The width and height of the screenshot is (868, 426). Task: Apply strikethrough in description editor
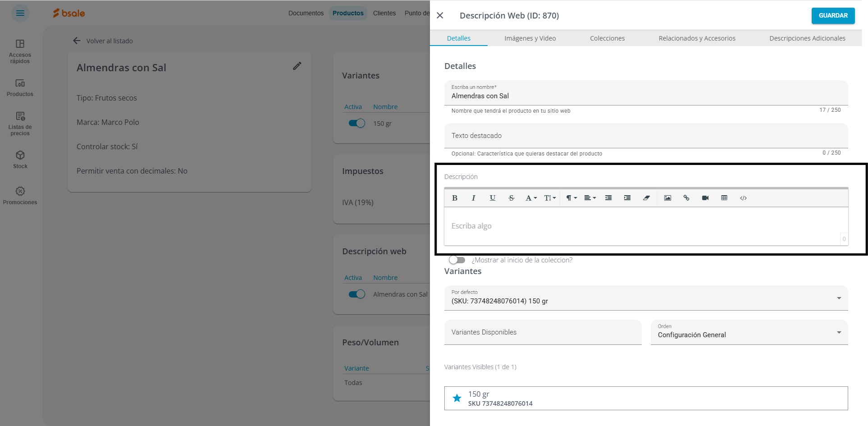tap(511, 198)
